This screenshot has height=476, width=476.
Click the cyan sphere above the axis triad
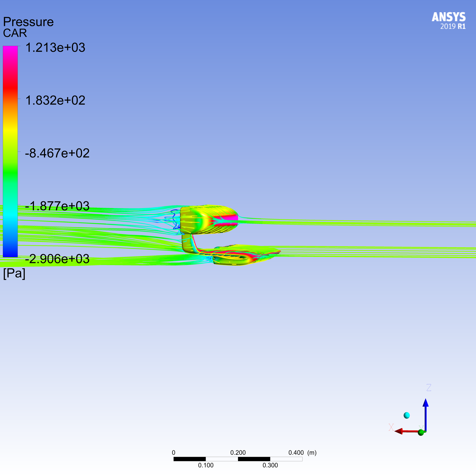(407, 415)
